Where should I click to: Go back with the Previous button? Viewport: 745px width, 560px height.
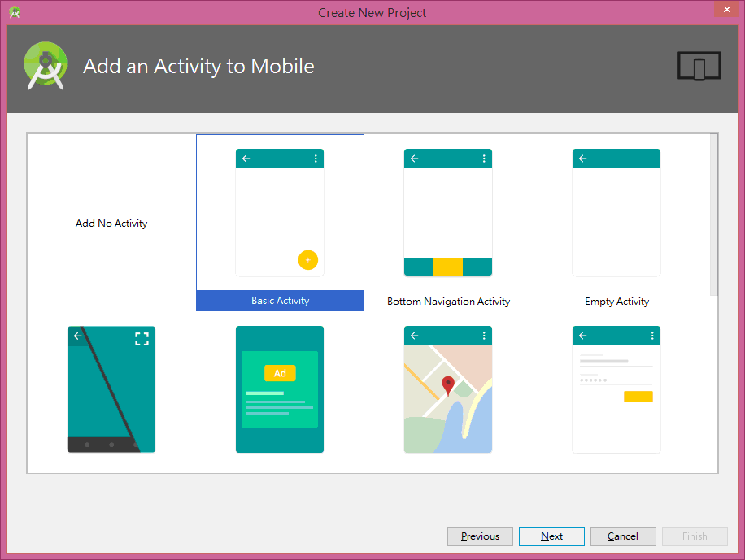(480, 536)
